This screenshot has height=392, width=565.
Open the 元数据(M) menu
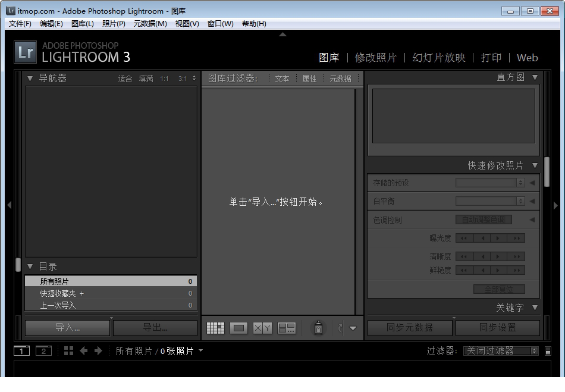coord(150,24)
